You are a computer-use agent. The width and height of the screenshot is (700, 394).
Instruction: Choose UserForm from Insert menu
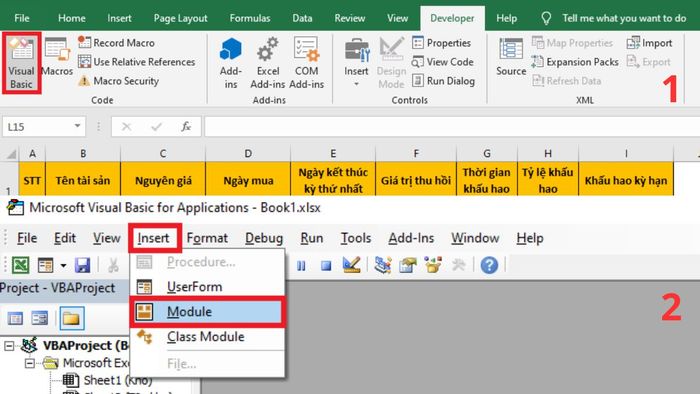207,286
